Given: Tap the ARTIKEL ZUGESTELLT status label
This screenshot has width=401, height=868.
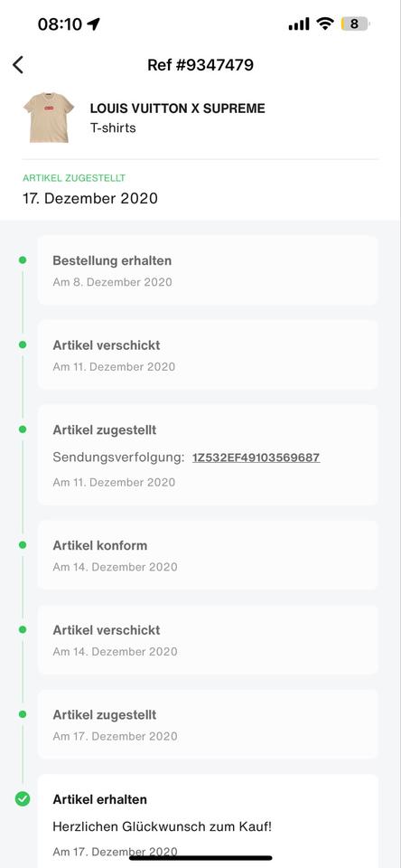Looking at the screenshot, I should click(74, 178).
